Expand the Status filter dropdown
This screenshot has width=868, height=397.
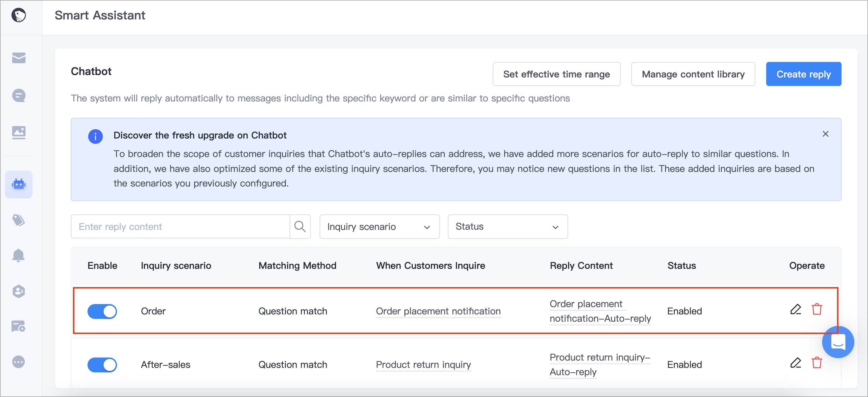[x=507, y=227]
